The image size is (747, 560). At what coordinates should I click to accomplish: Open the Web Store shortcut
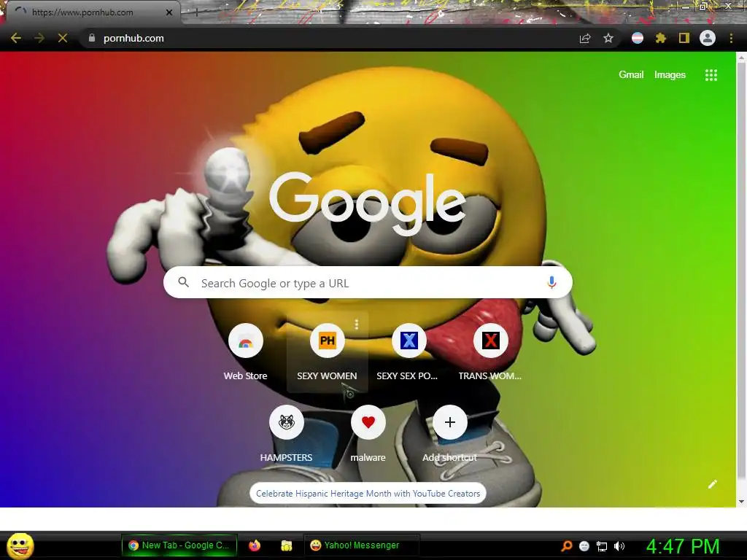pyautogui.click(x=245, y=352)
